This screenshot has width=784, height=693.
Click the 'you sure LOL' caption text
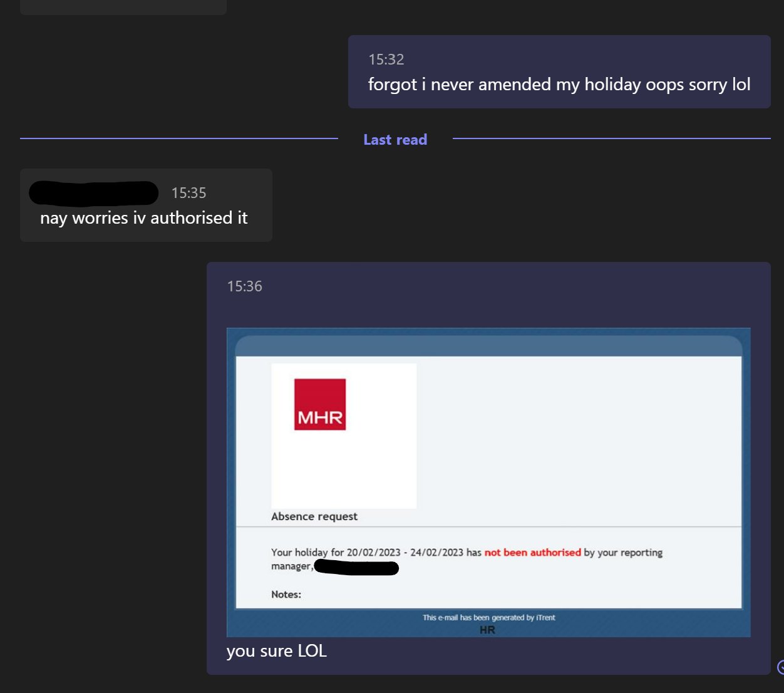(x=276, y=651)
